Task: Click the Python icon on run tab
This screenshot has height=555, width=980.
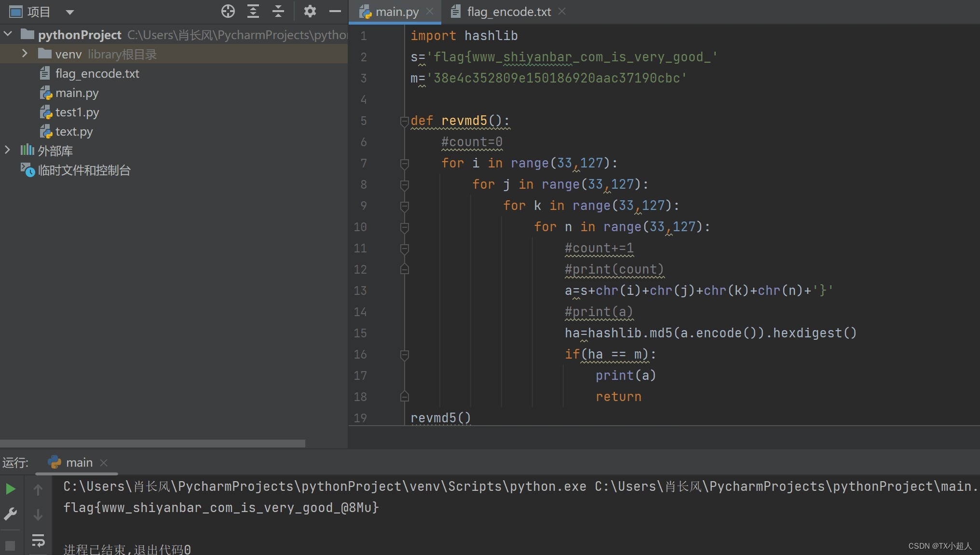Action: click(54, 462)
